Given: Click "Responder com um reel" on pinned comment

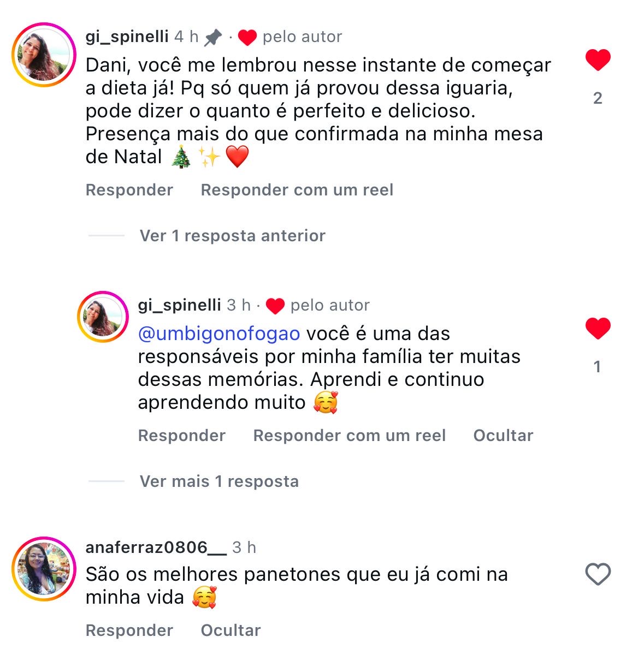Looking at the screenshot, I should pyautogui.click(x=297, y=190).
